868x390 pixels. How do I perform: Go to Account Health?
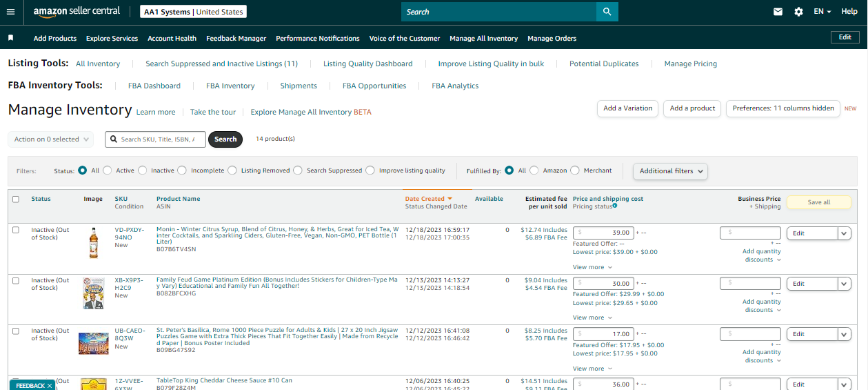[x=172, y=39]
